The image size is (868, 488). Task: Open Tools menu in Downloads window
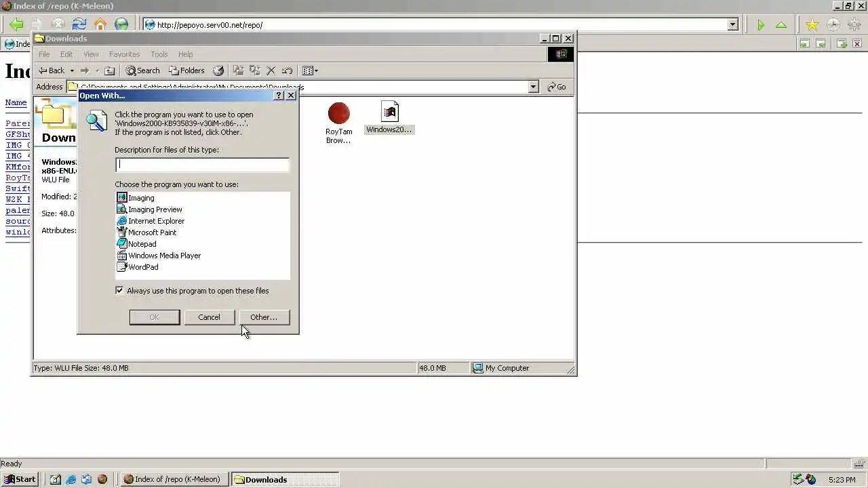159,54
